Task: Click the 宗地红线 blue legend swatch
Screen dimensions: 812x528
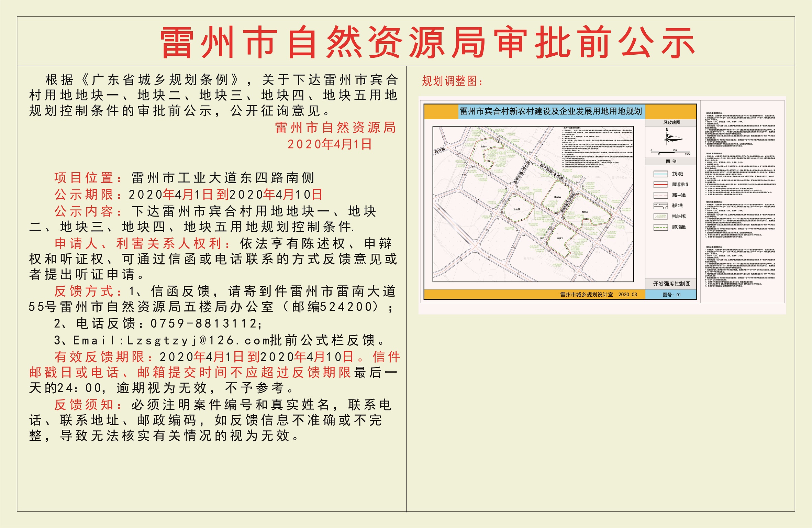Action: coord(660,174)
